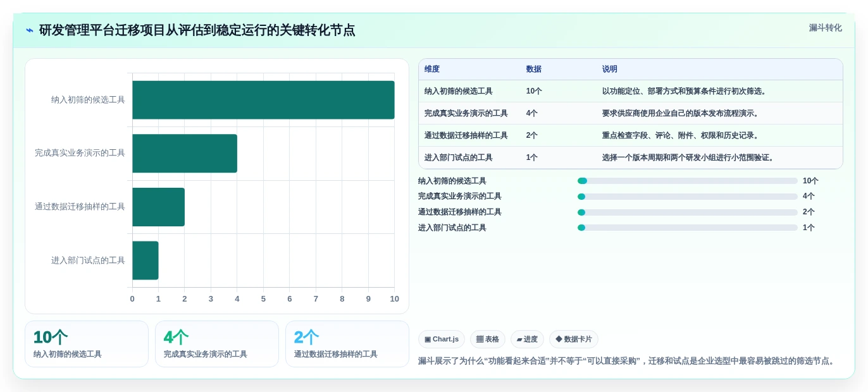Click progress list label 进入部门试点的工具
The image size is (868, 392).
(x=452, y=228)
